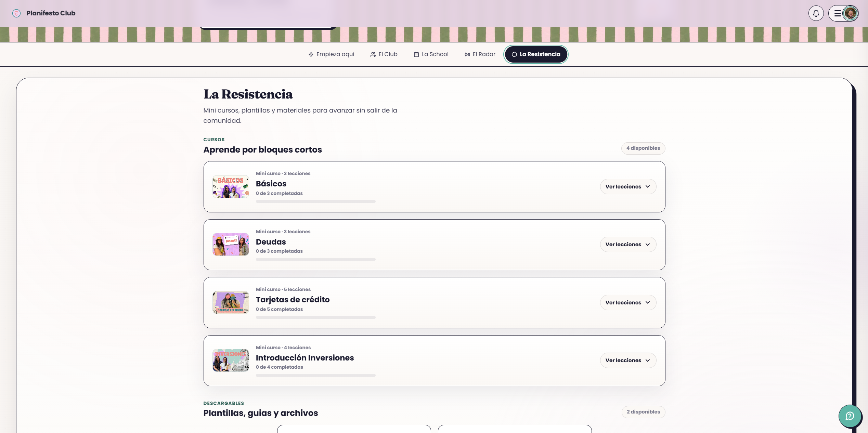Go to the Empieza aquí tab
868x433 pixels.
click(x=331, y=54)
